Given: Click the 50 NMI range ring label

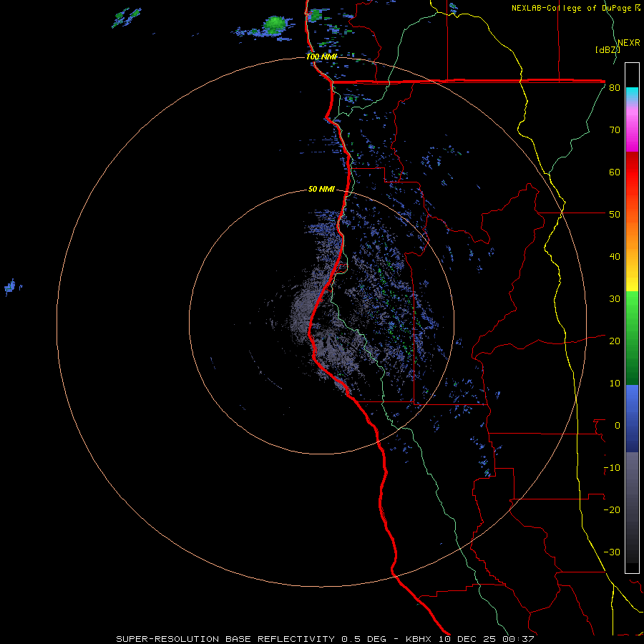Looking at the screenshot, I should pos(321,190).
